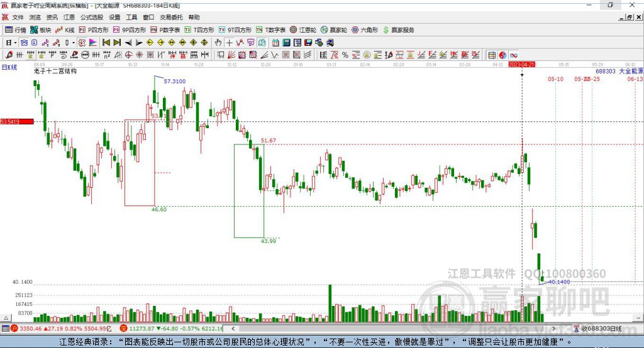Screen dimensions: 644x348
Task: Open the 9T四方形 tool
Action: pos(235,30)
